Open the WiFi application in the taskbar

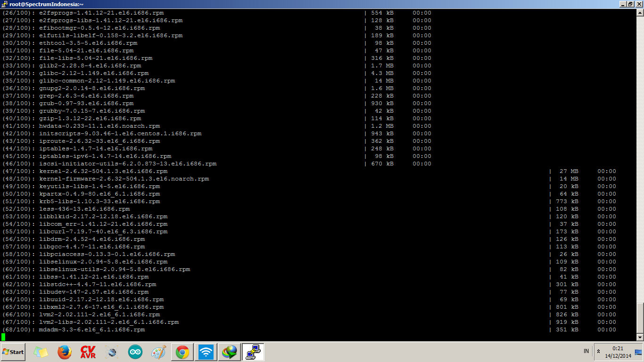pyautogui.click(x=206, y=352)
